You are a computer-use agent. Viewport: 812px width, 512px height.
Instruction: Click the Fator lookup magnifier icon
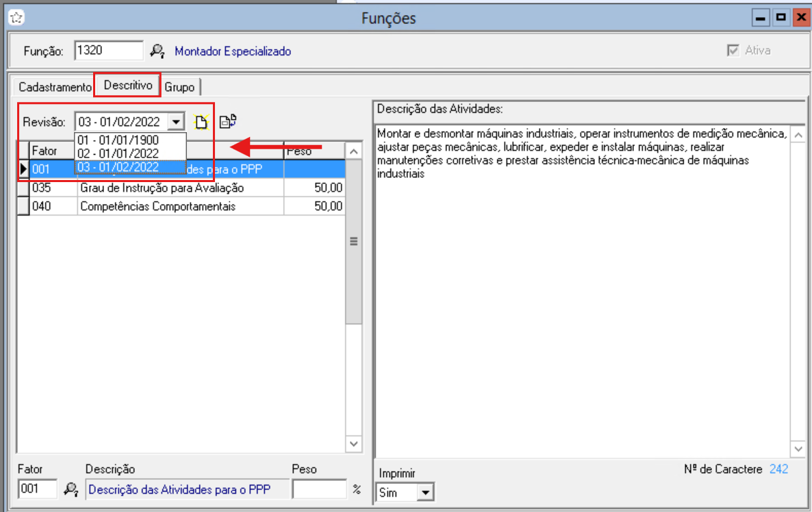(x=71, y=489)
